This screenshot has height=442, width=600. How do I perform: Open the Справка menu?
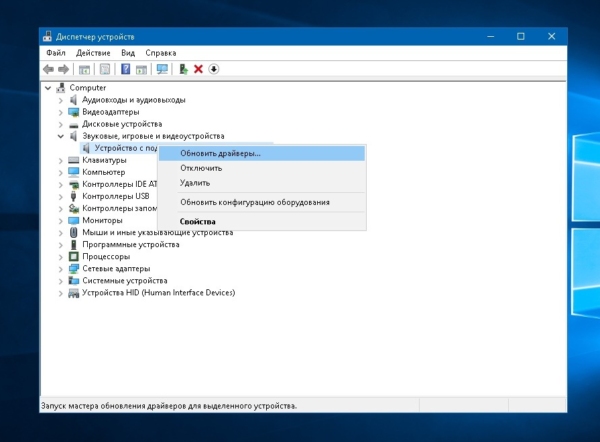tap(160, 52)
